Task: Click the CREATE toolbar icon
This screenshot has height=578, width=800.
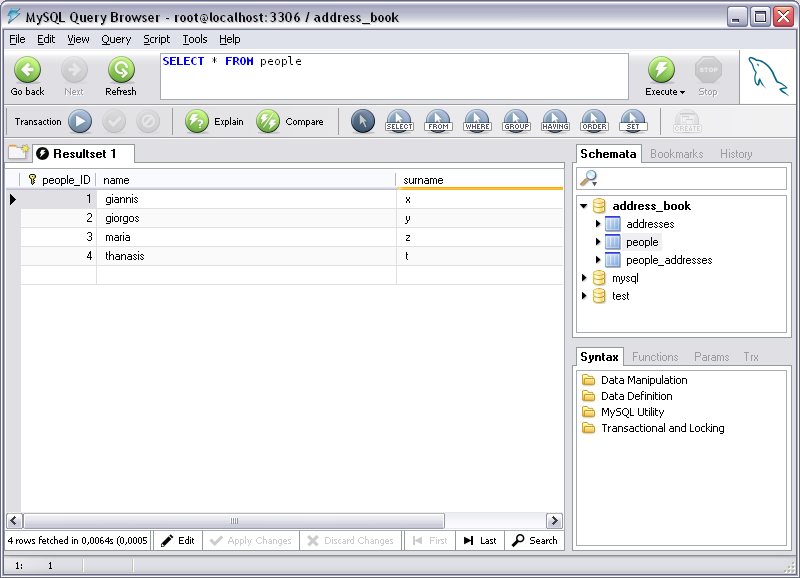Action: tap(687, 121)
